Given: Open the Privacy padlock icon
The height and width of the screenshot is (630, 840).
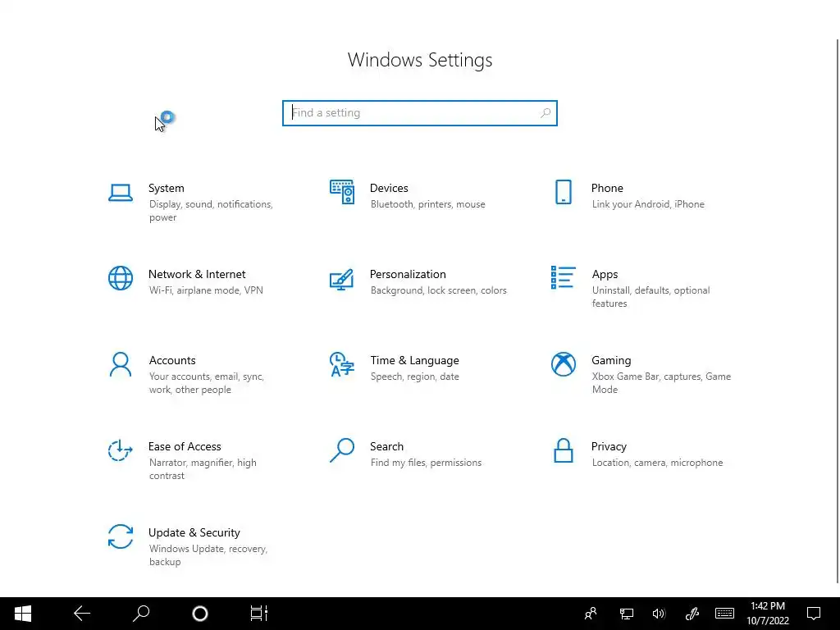Looking at the screenshot, I should 563,450.
